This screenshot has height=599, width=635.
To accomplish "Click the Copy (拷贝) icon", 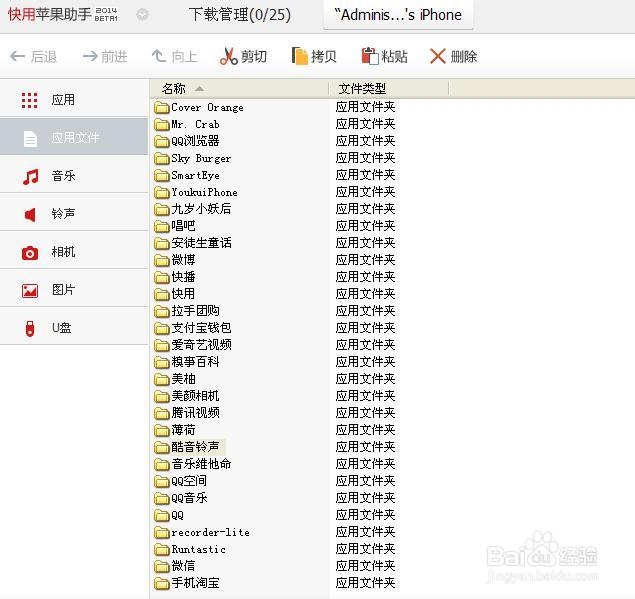I will [300, 56].
